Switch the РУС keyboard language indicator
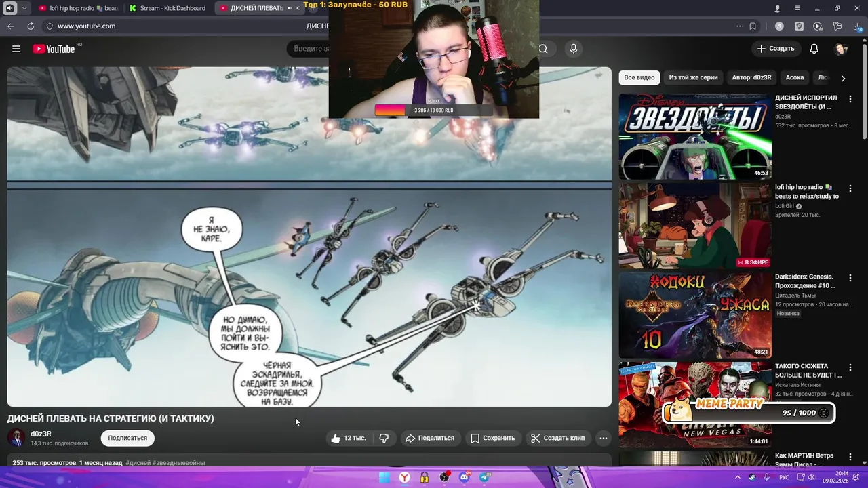 785,477
